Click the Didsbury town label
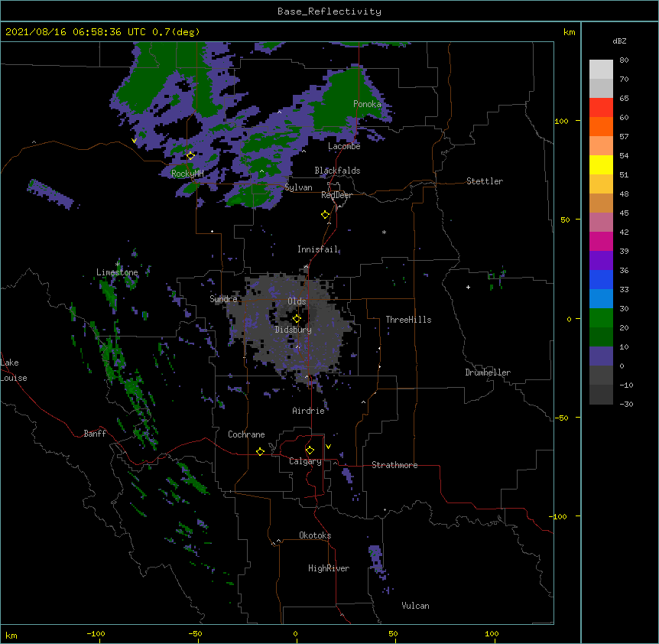This screenshot has height=644, width=659. (x=294, y=330)
